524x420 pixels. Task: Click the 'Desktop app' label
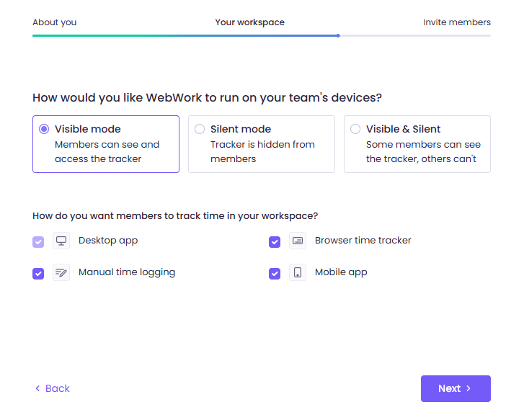tap(108, 241)
